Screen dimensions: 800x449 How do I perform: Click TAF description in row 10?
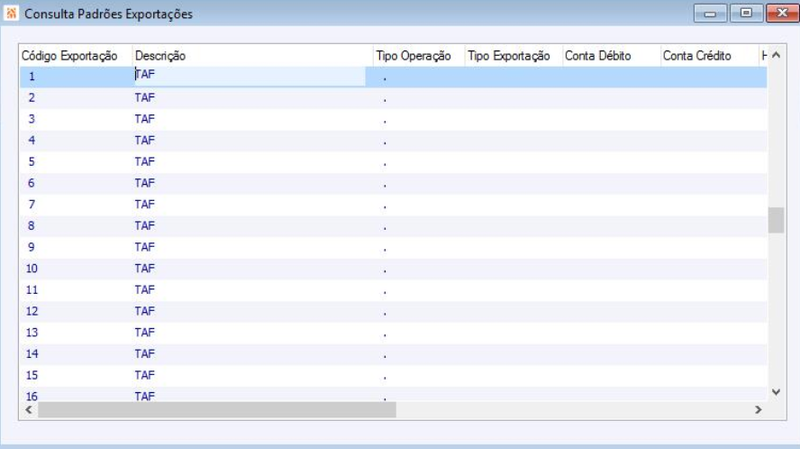tap(145, 268)
